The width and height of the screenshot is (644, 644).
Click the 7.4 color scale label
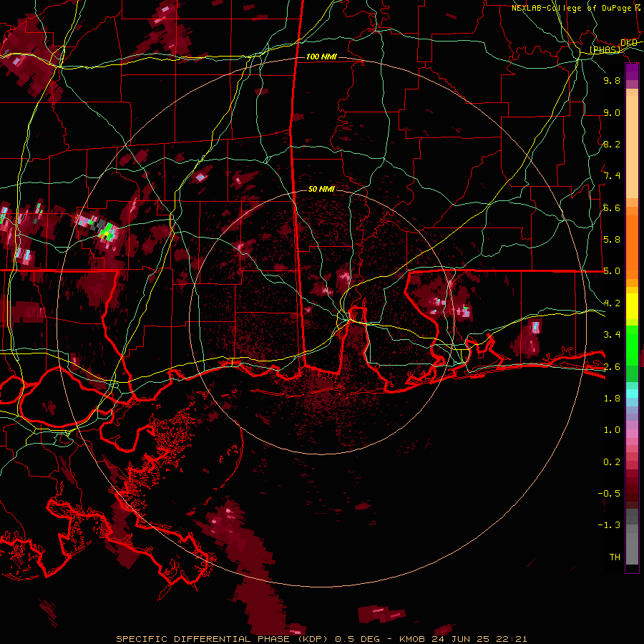pos(612,176)
